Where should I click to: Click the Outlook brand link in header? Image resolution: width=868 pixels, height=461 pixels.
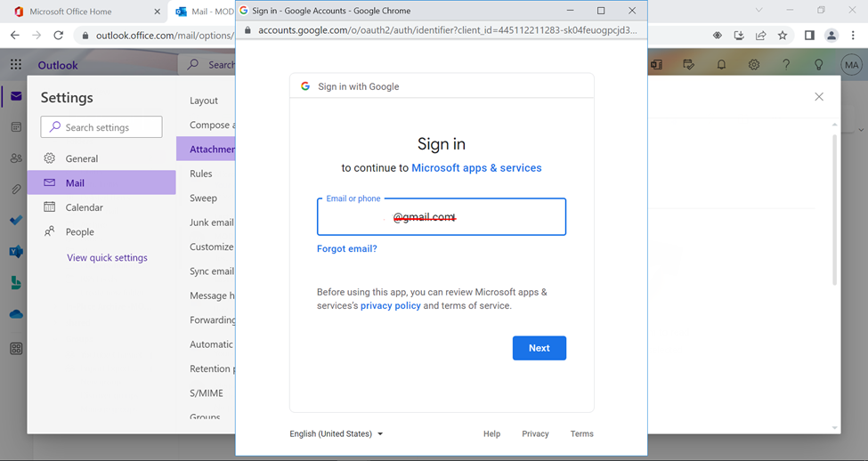pyautogui.click(x=58, y=65)
